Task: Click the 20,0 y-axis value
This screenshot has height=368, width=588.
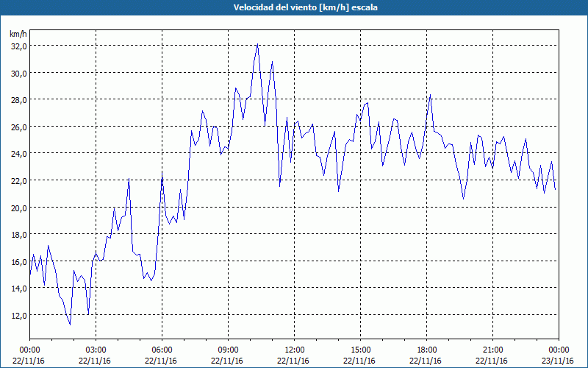Action: coord(19,208)
